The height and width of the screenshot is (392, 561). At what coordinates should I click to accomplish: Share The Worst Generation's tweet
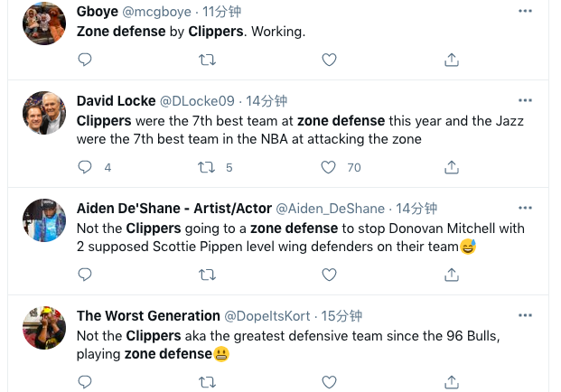click(451, 382)
